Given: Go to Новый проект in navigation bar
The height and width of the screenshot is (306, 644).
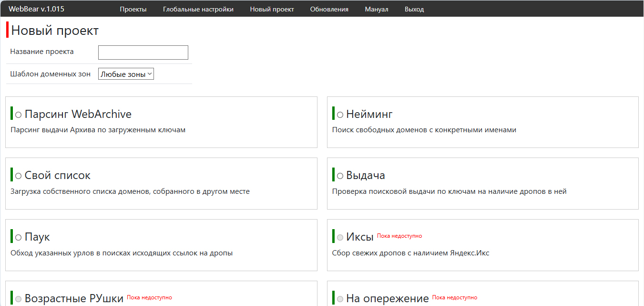Looking at the screenshot, I should (x=272, y=9).
